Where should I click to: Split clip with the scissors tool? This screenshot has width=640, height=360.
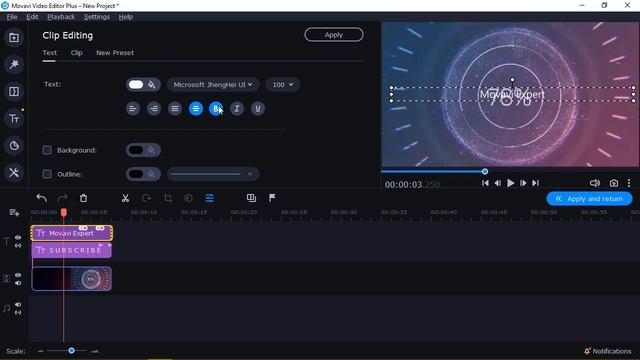(125, 198)
